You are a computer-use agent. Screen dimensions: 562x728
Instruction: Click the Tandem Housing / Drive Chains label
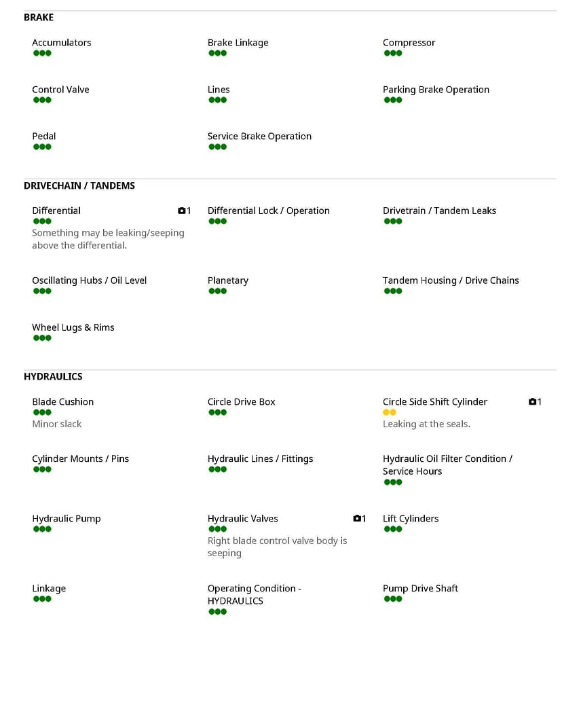click(451, 280)
